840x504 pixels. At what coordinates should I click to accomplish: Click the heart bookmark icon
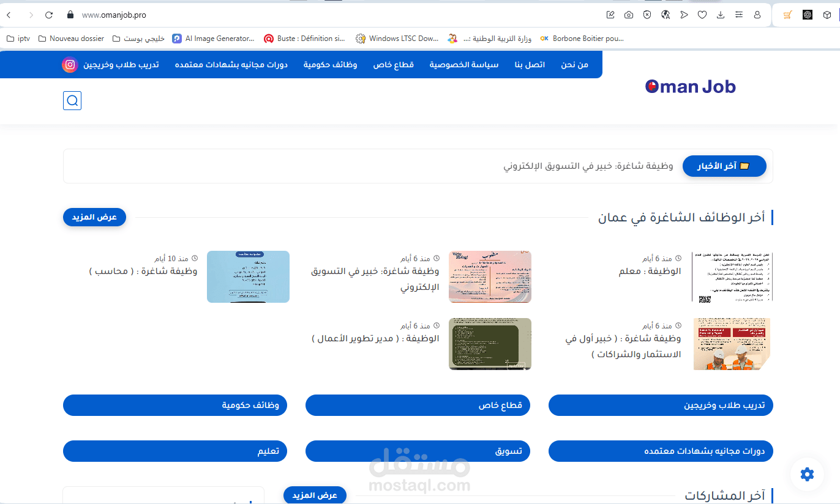point(702,15)
